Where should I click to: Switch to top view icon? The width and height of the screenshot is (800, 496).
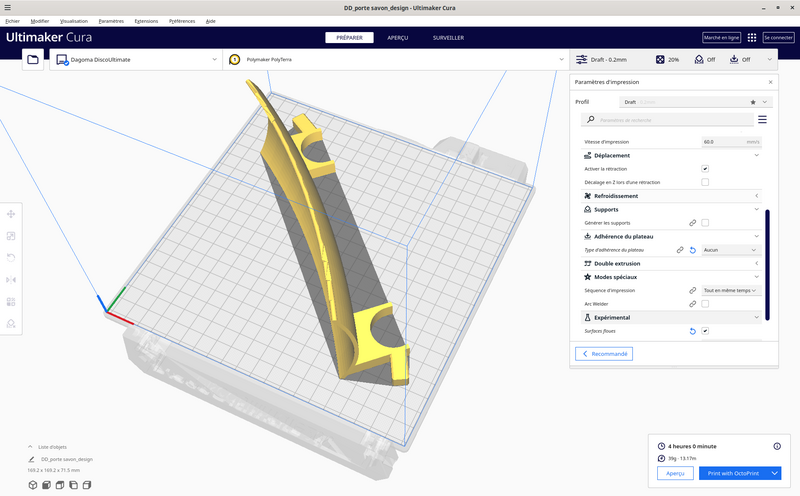(x=60, y=485)
